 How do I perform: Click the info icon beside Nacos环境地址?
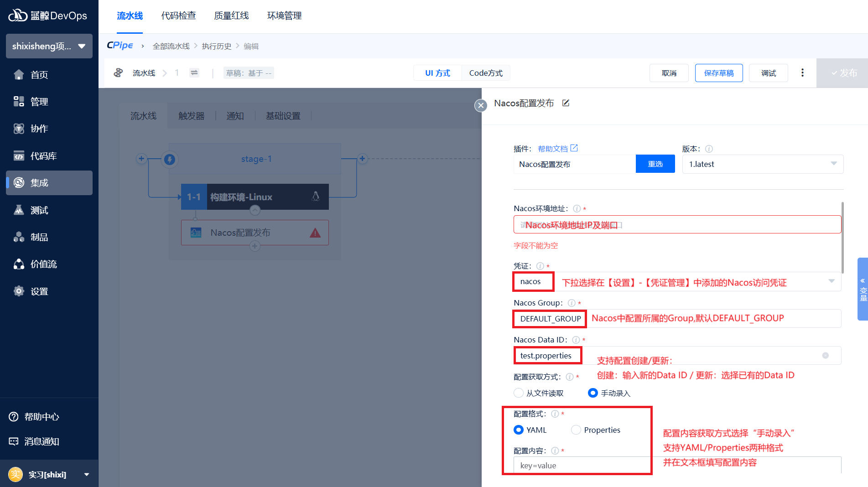577,208
